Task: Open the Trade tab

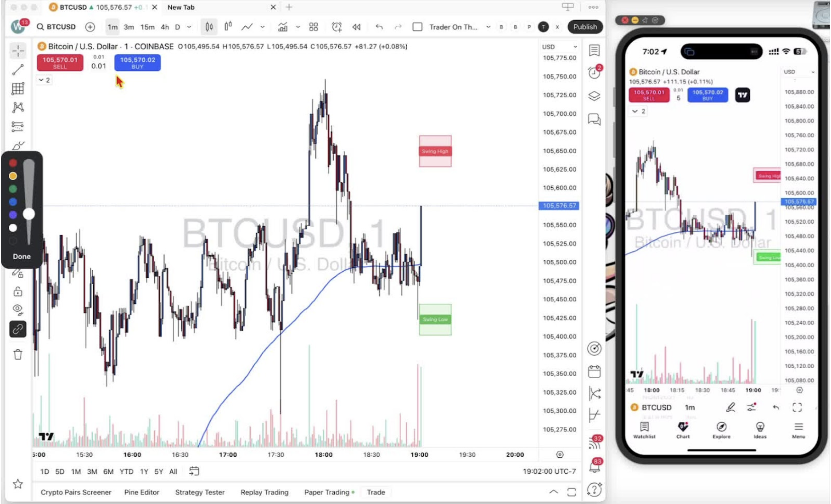Action: coord(376,492)
